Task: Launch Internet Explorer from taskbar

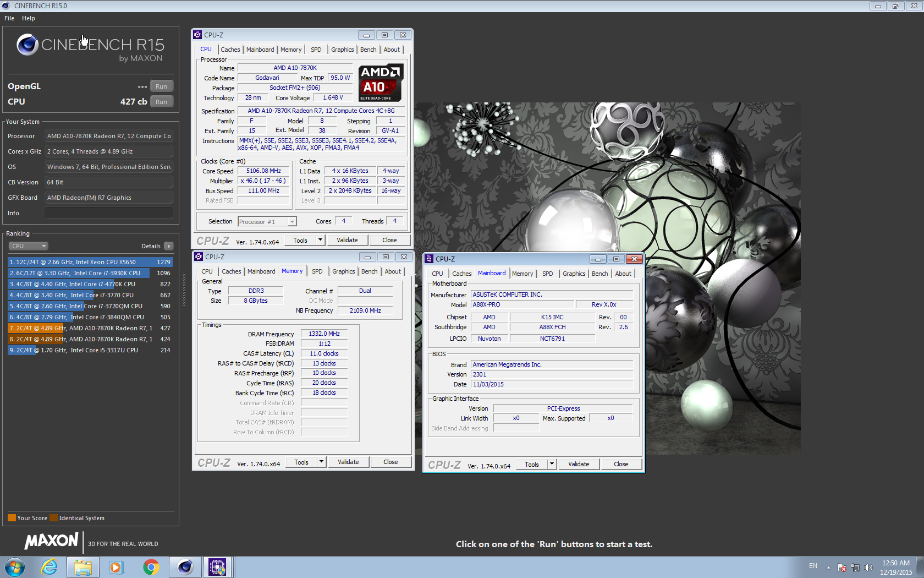Action: [x=50, y=567]
